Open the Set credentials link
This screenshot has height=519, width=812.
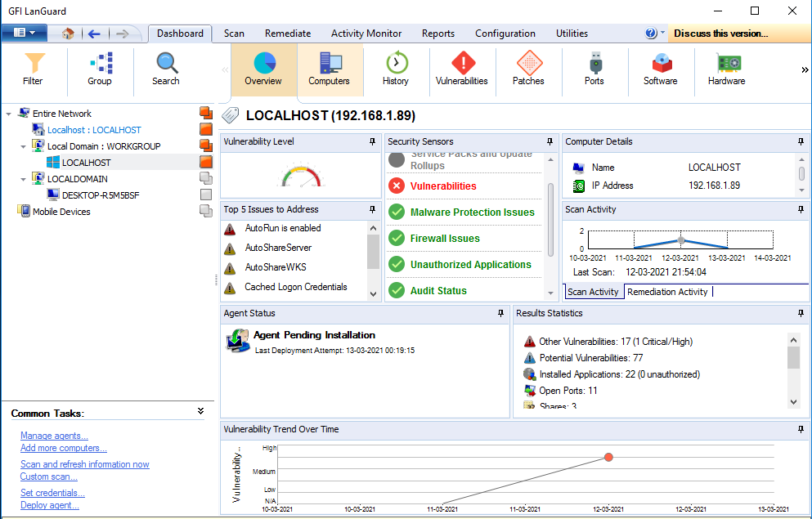click(x=53, y=493)
